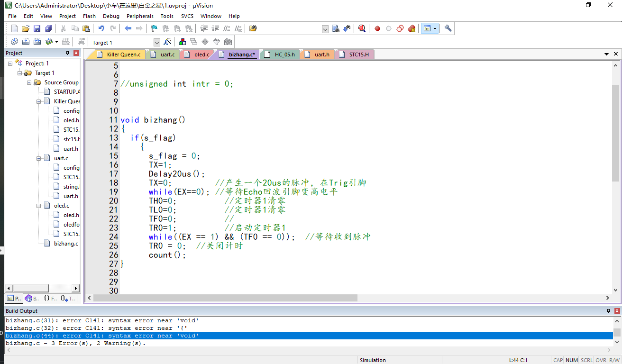Click the Kill All Breakpoints icon
This screenshot has width=622, height=364.
point(412,28)
